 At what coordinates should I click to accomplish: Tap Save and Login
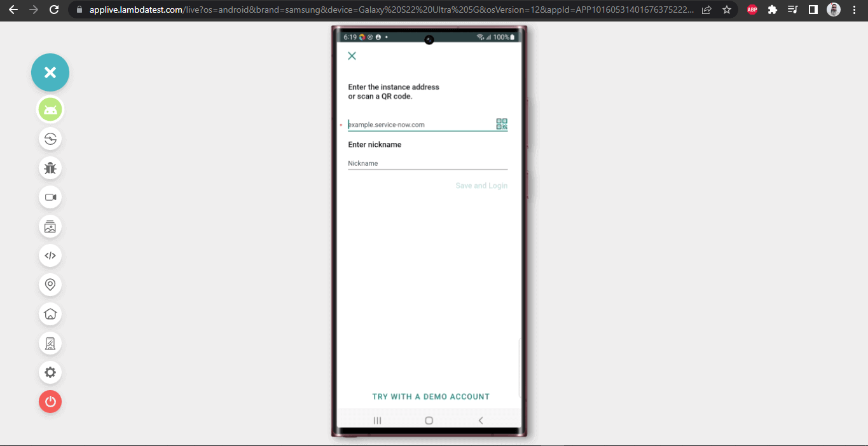click(x=481, y=186)
